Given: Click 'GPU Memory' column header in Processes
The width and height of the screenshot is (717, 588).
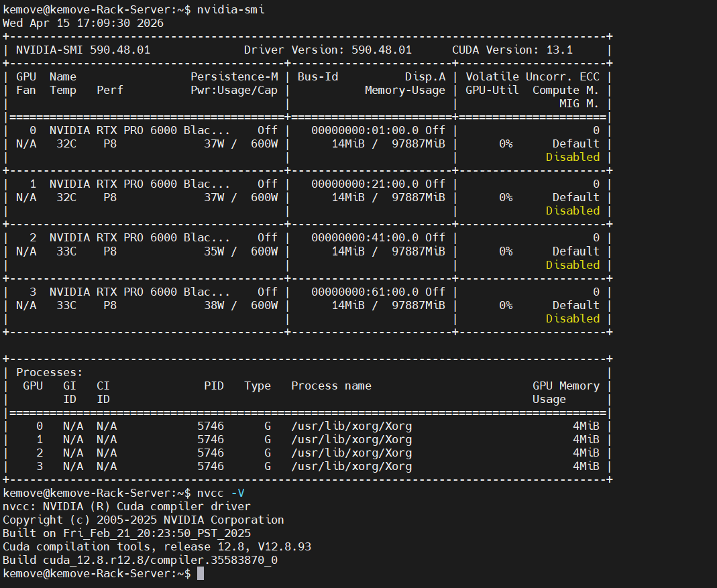Looking at the screenshot, I should pyautogui.click(x=565, y=386).
